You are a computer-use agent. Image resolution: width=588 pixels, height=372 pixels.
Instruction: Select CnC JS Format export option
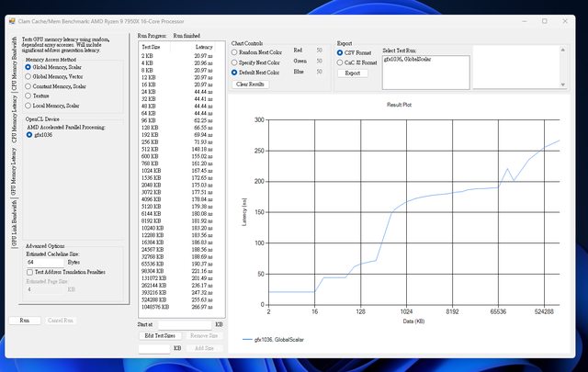pos(341,62)
